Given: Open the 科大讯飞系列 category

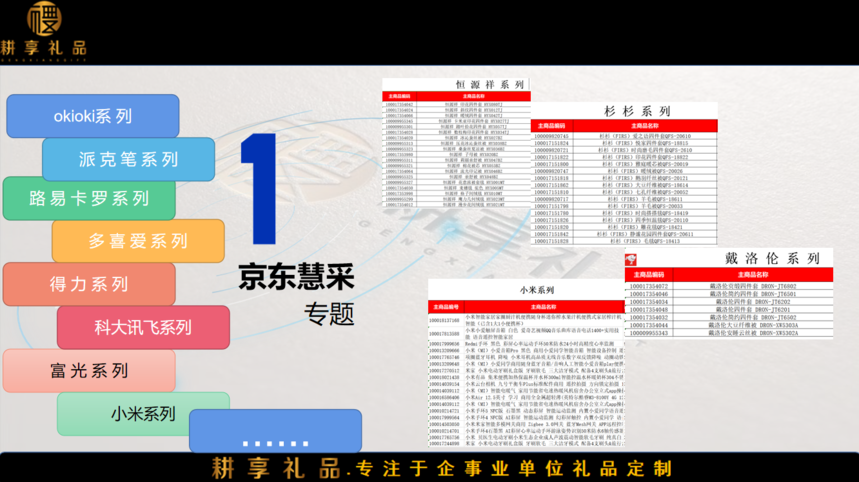Looking at the screenshot, I should pos(143,328).
